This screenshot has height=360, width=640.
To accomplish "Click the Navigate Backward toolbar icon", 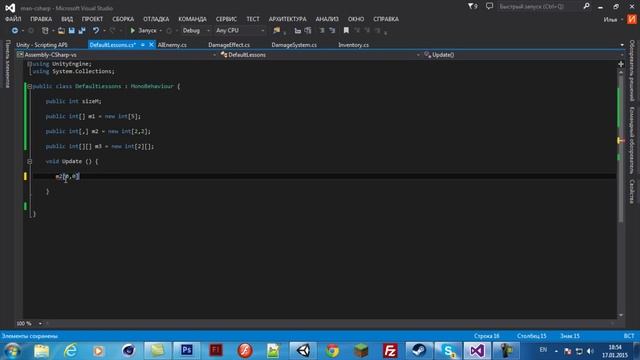I will (x=15, y=31).
